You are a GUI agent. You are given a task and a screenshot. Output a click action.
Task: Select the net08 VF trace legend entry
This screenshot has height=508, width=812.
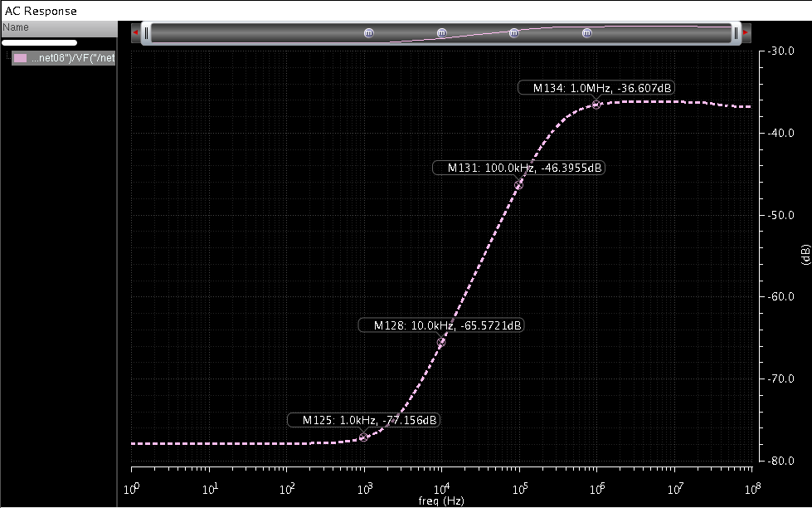[x=64, y=58]
